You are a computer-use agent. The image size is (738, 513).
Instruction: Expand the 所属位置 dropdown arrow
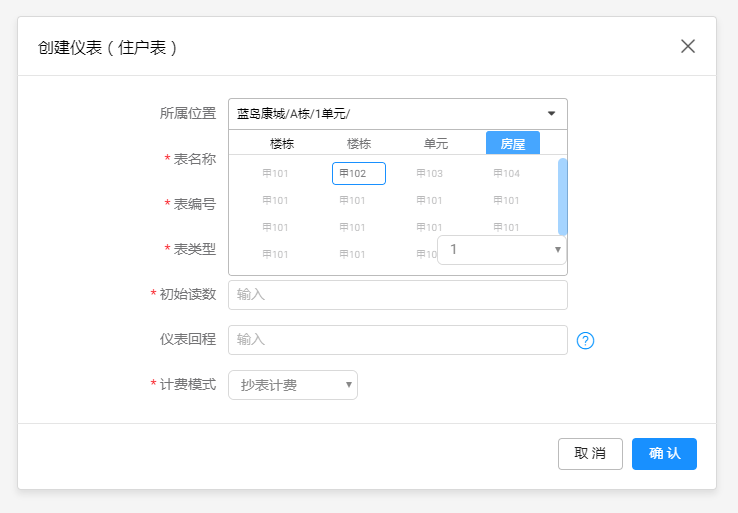(551, 113)
